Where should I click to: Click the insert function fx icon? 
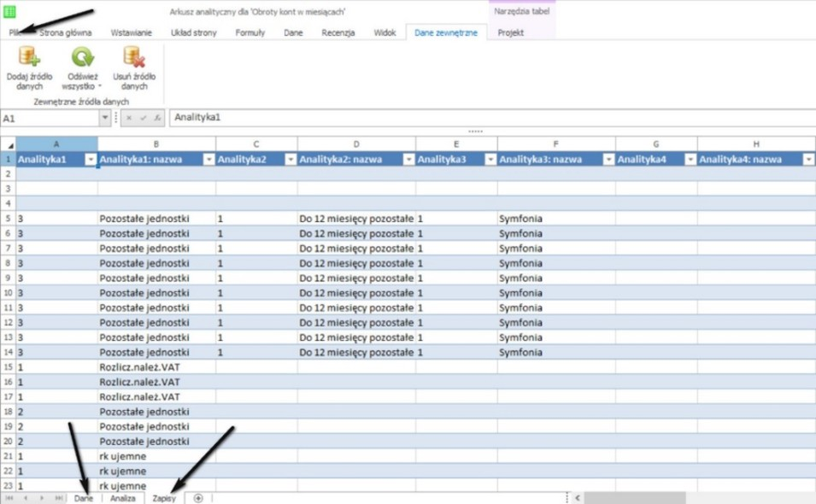[x=157, y=118]
